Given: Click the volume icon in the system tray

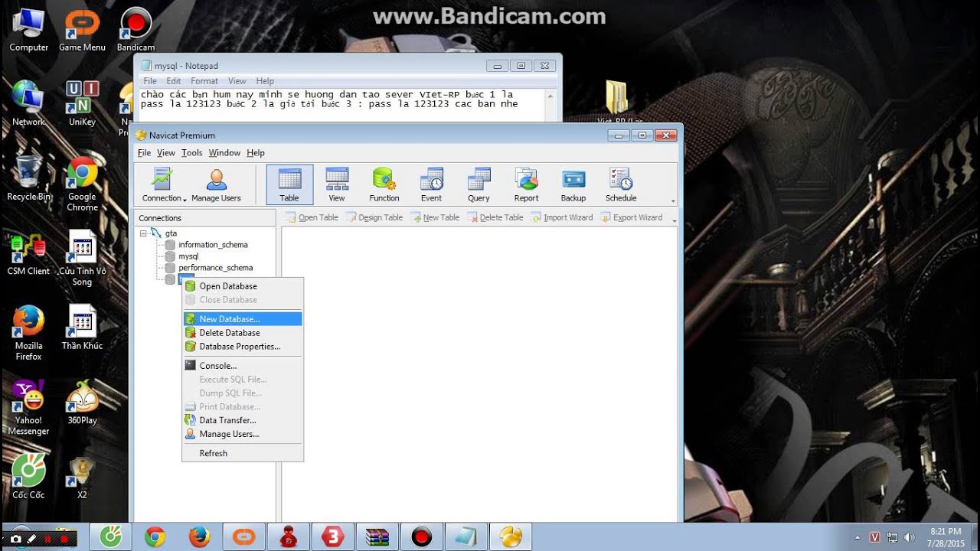Looking at the screenshot, I should click(x=910, y=537).
